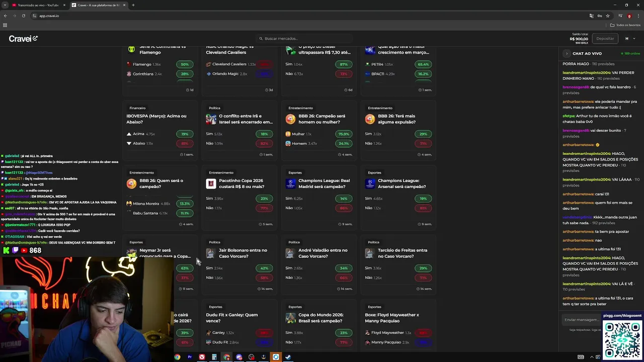Screen dimensions: 644x362
Task: Reload the page
Action: pos(24,16)
